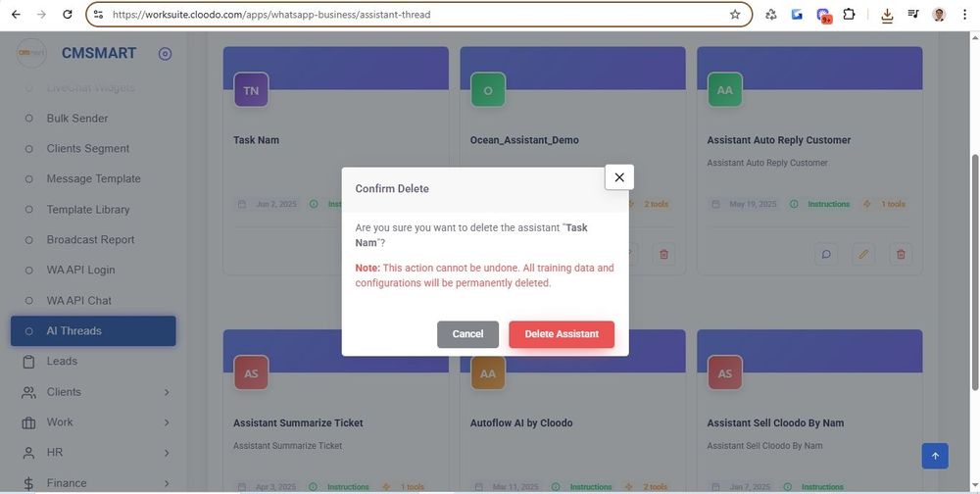Cancel the delete confirmation
This screenshot has height=494, width=980.
(x=467, y=334)
